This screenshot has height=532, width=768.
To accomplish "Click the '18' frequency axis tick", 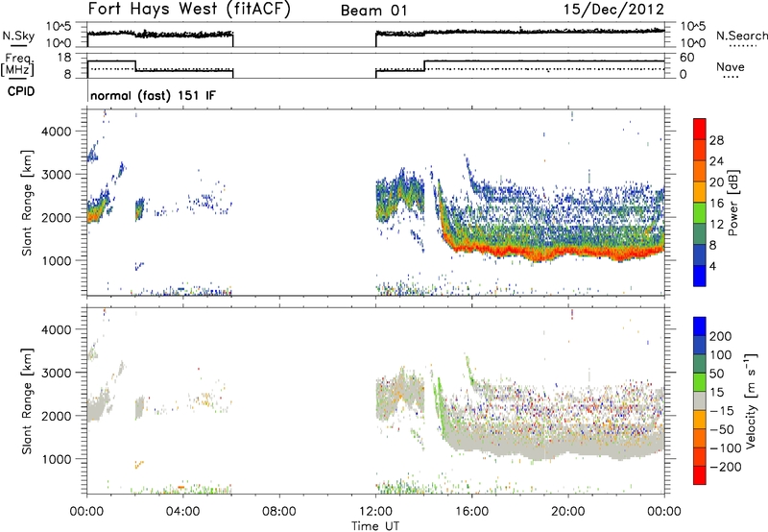I will (63, 58).
